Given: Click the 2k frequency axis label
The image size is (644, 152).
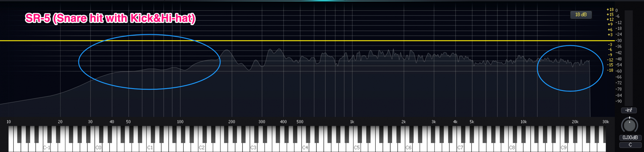Looking at the screenshot, I should (404, 122).
